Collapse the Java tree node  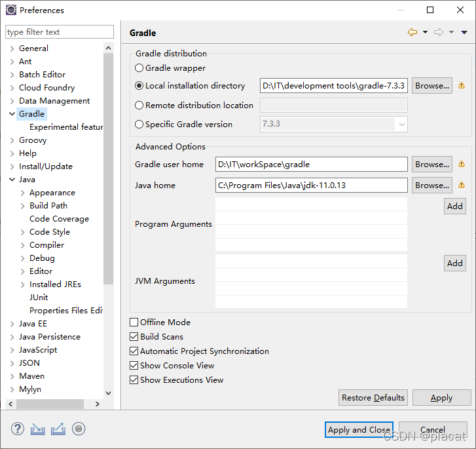12,180
